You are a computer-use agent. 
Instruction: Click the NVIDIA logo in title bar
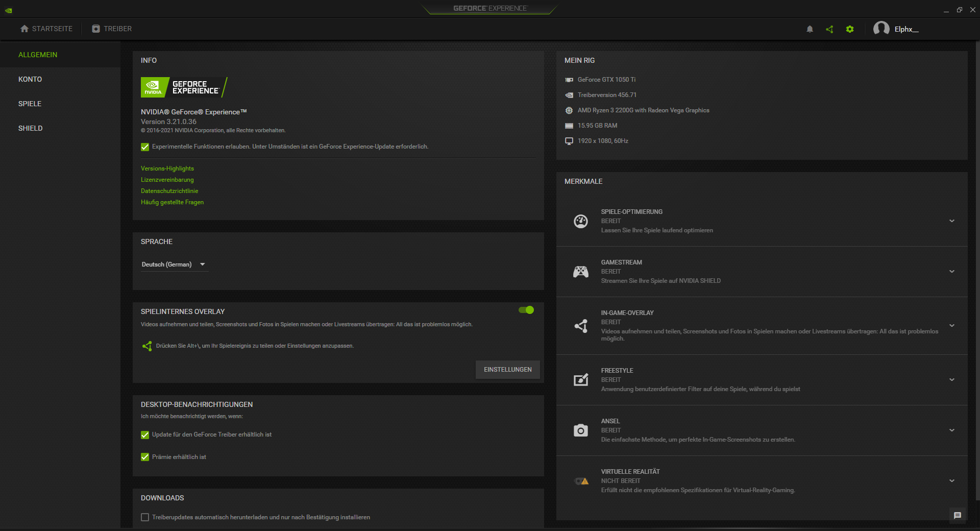[x=9, y=10]
